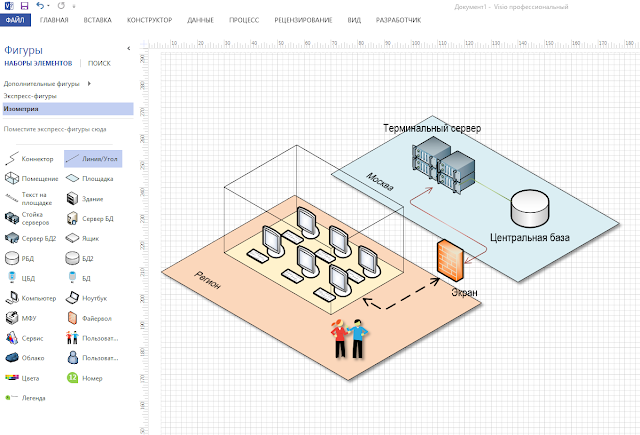Click the Redo icon in title bar
The height and width of the screenshot is (435, 640).
(61, 6)
